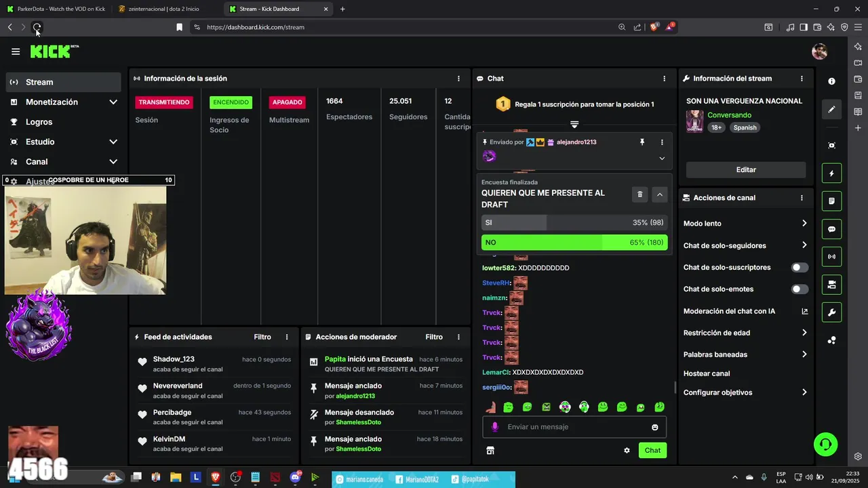Open Información del stream panel options
This screenshot has height=488, width=868.
click(x=802, y=79)
